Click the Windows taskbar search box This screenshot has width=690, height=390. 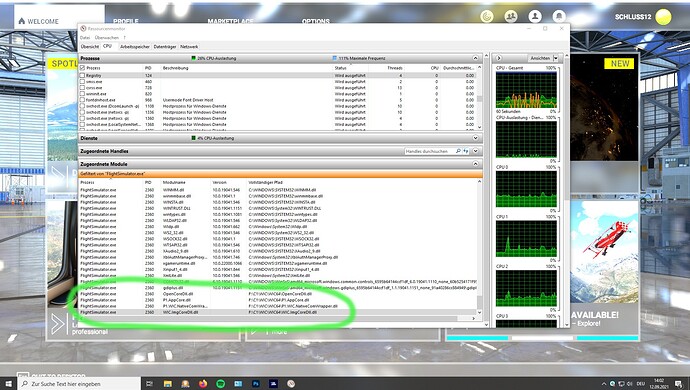coord(79,384)
